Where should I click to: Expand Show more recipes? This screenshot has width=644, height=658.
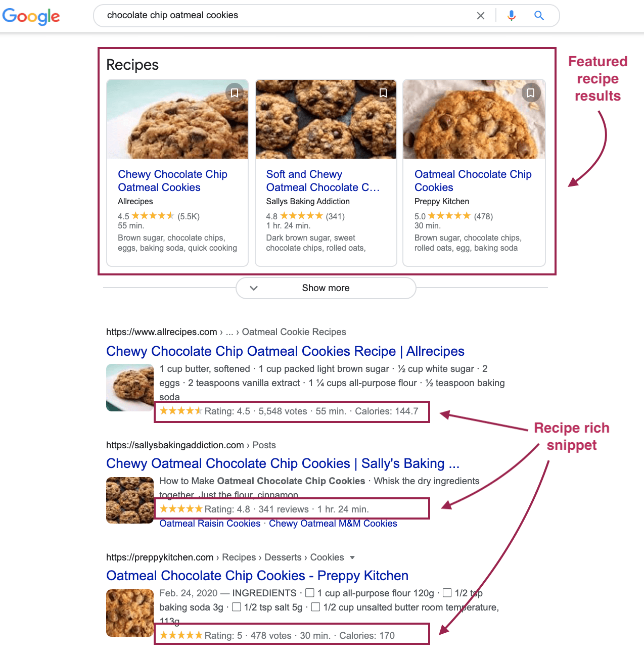[x=326, y=288]
